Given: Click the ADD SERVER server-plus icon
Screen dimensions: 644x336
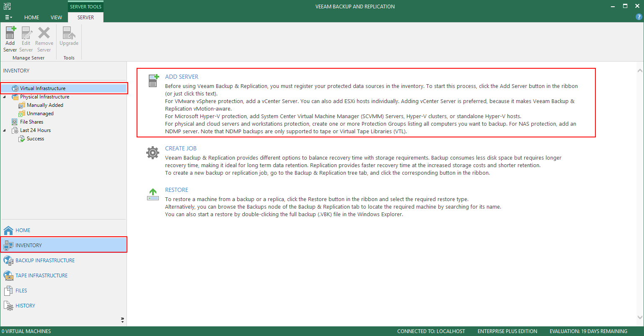Looking at the screenshot, I should pyautogui.click(x=153, y=80).
